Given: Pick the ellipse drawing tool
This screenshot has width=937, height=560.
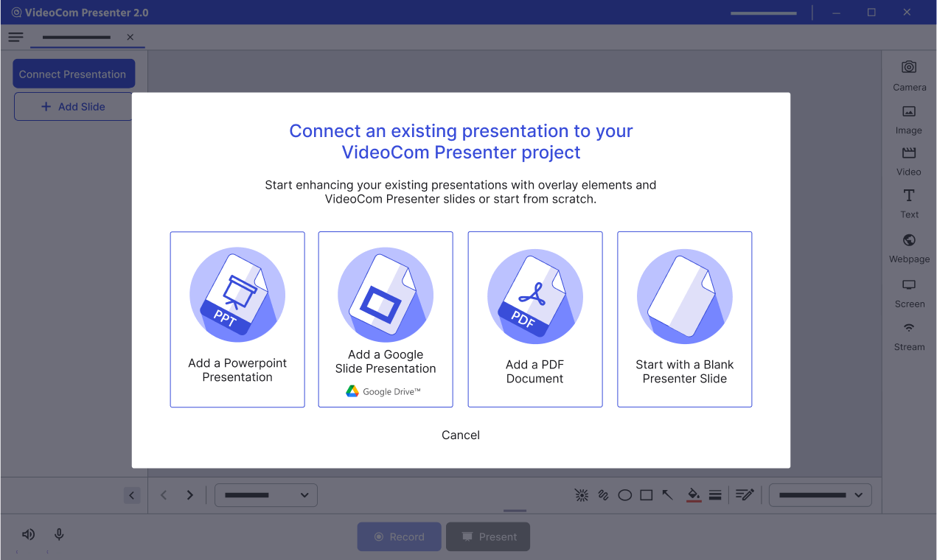Looking at the screenshot, I should tap(624, 494).
